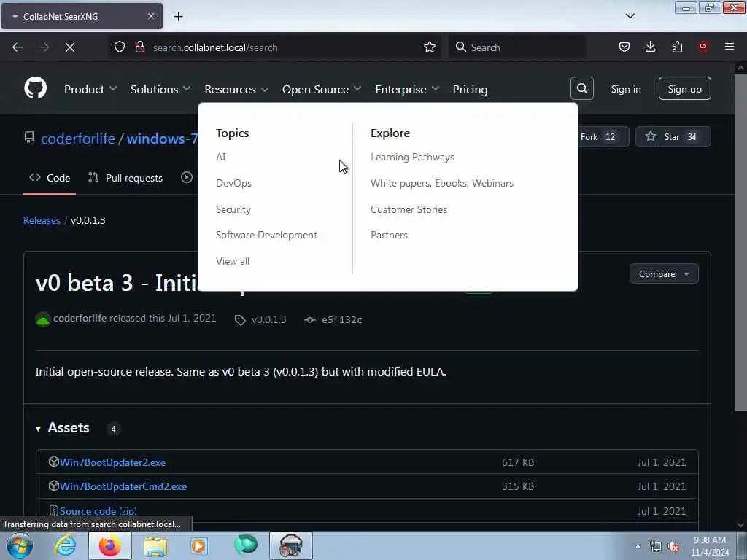
Task: Open the Firefox downloads panel
Action: click(x=650, y=47)
